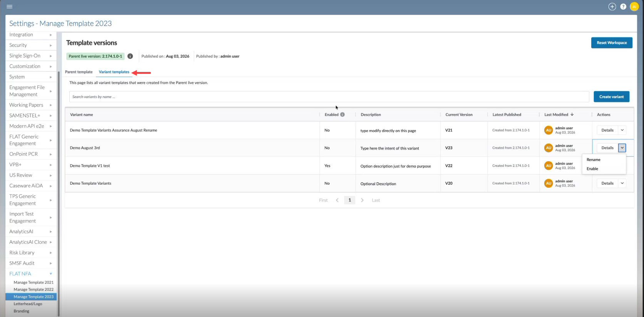Screen dimensions: 644x317
Task: Click the Last Modified sort arrow
Action: [572, 115]
